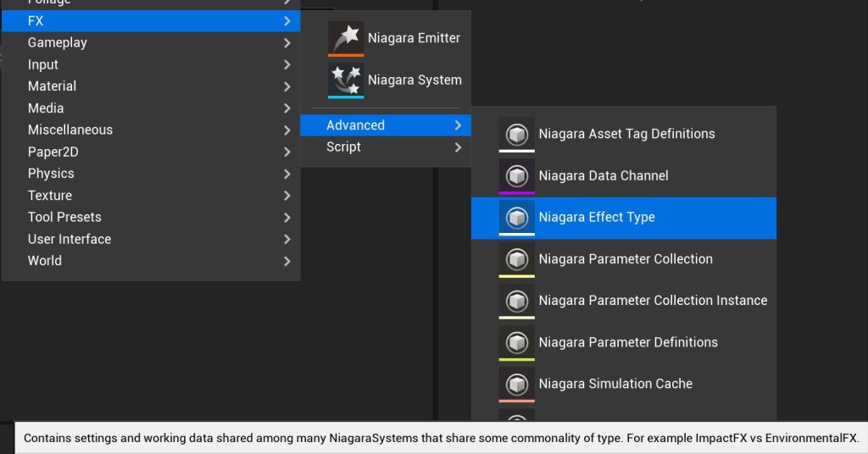This screenshot has height=454, width=868.
Task: Click the Niagara Parameter Definitions icon
Action: point(516,342)
